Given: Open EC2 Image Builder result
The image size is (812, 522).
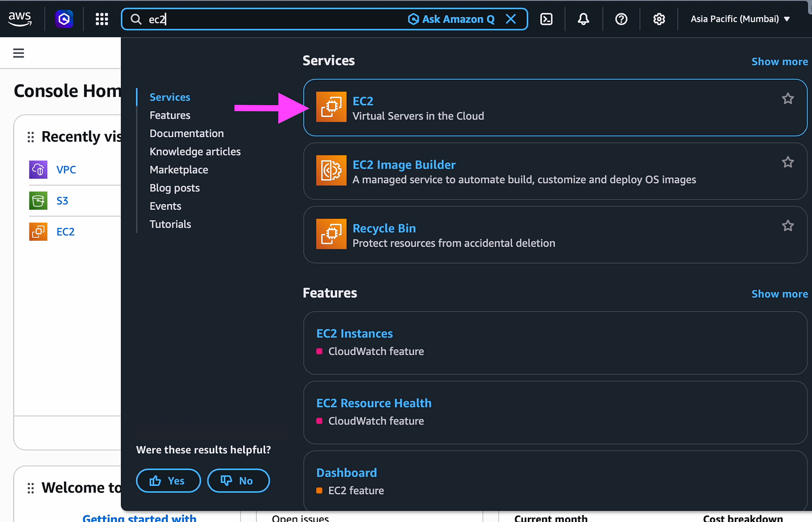Looking at the screenshot, I should pos(404,165).
